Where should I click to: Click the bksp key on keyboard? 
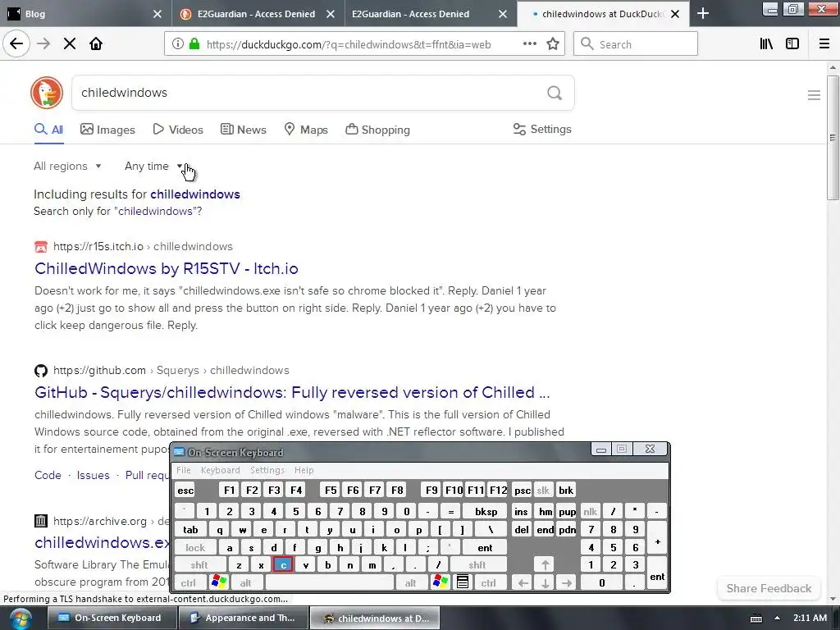point(485,512)
